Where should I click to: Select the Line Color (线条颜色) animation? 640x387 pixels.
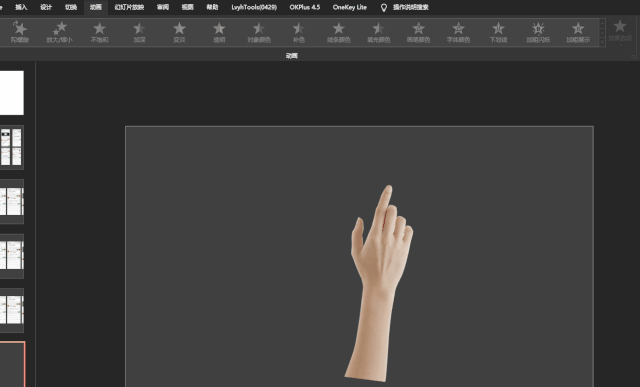point(338,32)
